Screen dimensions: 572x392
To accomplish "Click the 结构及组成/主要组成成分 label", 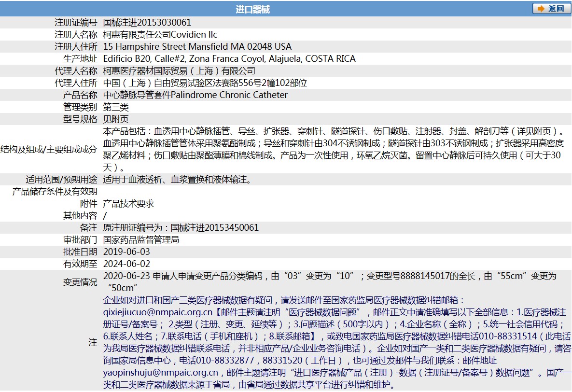I will (49, 149).
